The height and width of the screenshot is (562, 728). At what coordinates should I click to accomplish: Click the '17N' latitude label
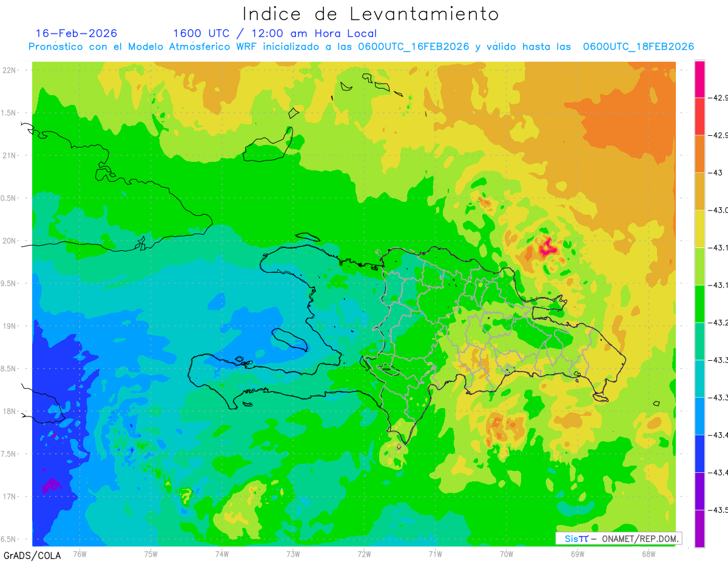[10, 497]
